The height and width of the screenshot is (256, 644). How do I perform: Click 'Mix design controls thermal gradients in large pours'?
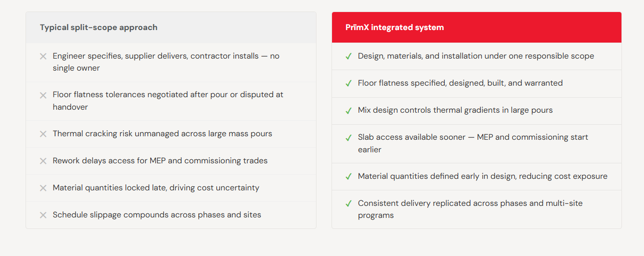point(455,110)
